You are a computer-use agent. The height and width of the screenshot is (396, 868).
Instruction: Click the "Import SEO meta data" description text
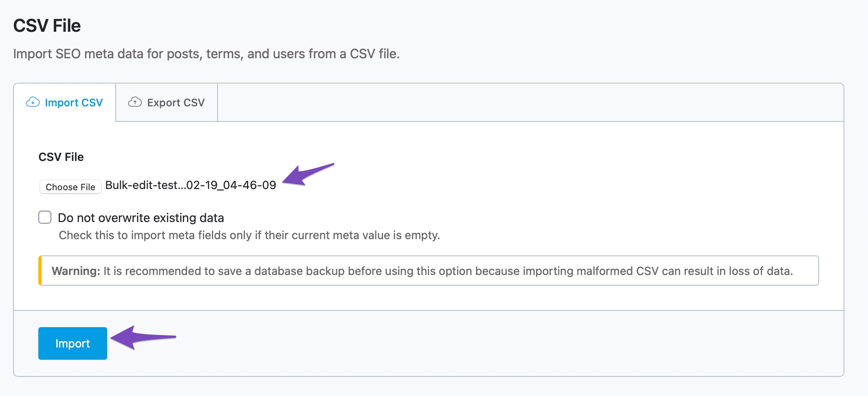pyautogui.click(x=206, y=54)
